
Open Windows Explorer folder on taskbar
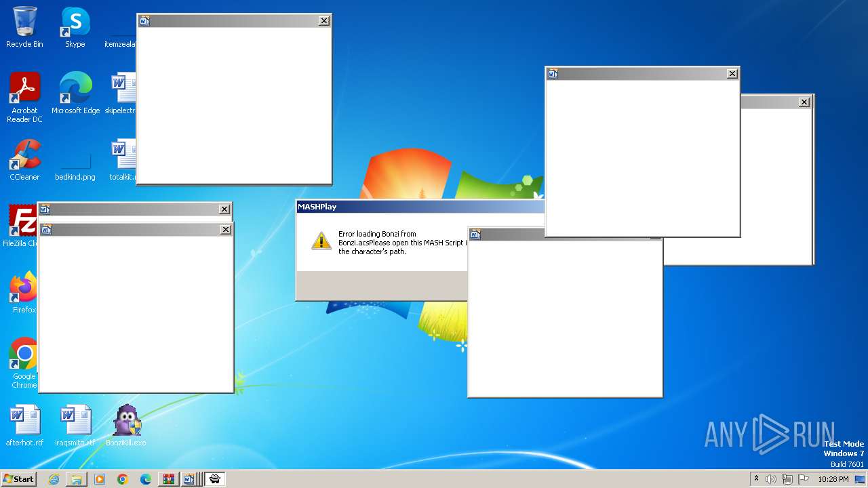tap(77, 479)
